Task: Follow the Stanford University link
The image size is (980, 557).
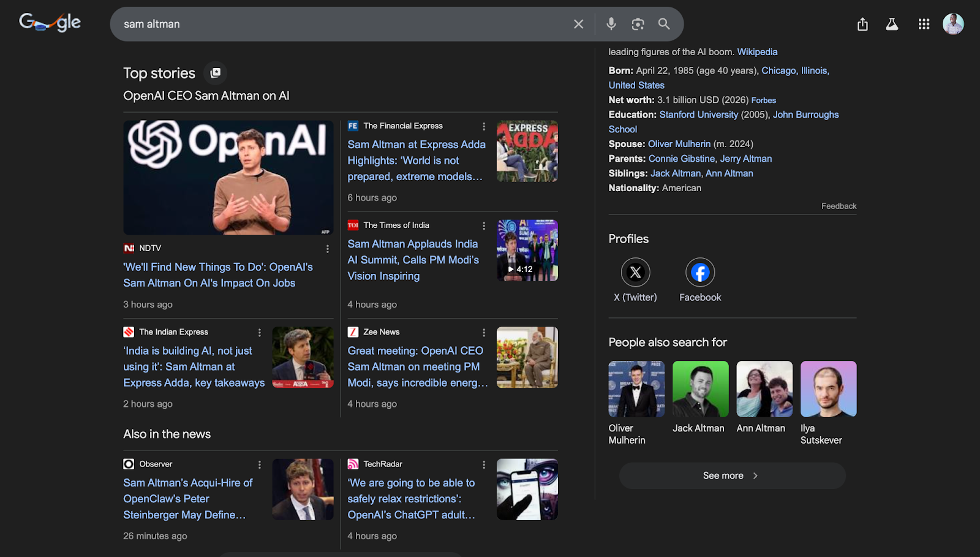Action: point(698,115)
